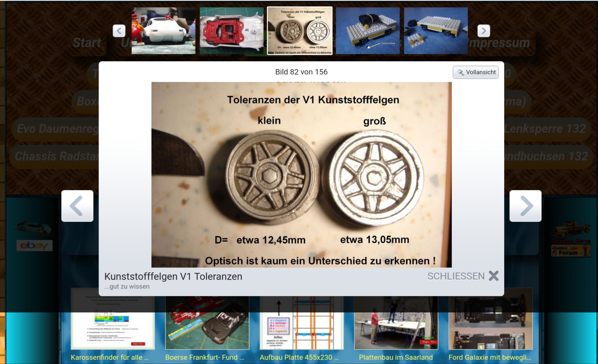Open the Start menu item
598x364 pixels.
coord(87,43)
